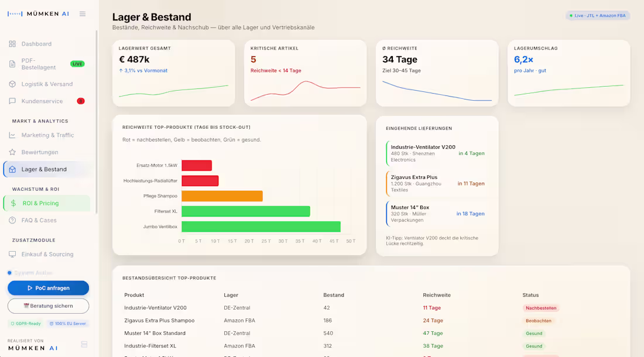Select Lager & Bestand menu item
Viewport: 644px width, 357px height.
point(46,169)
